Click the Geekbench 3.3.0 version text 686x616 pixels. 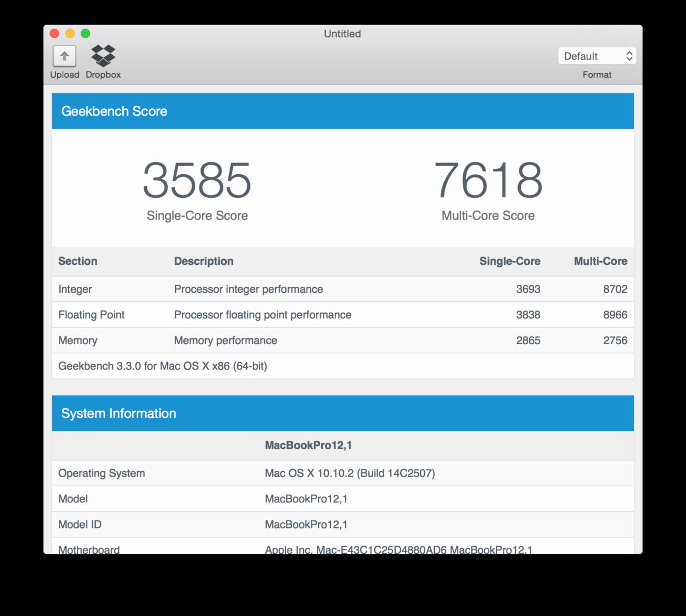163,366
